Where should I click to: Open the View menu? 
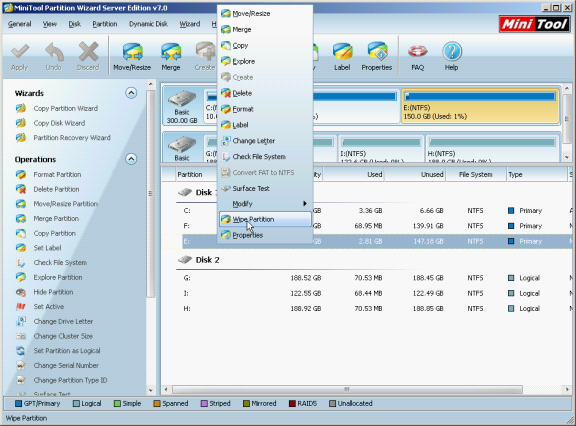point(50,24)
